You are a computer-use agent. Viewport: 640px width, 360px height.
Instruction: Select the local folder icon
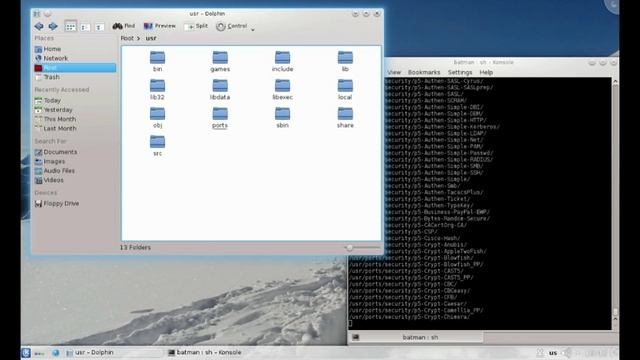345,86
